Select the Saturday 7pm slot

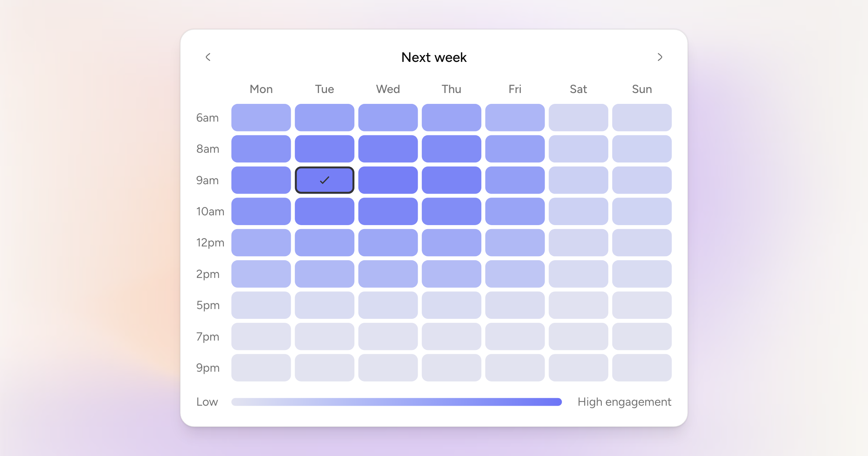pos(578,337)
